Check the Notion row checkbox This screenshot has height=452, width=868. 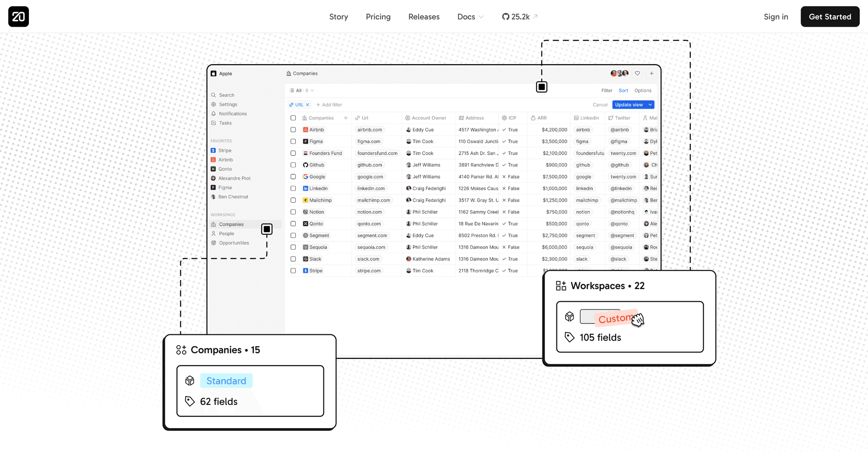(x=293, y=212)
